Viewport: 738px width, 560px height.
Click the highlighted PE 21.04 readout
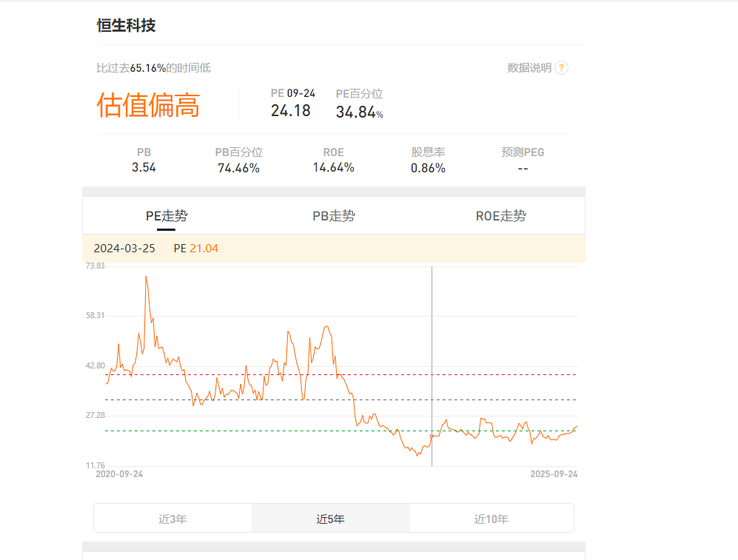tap(196, 249)
